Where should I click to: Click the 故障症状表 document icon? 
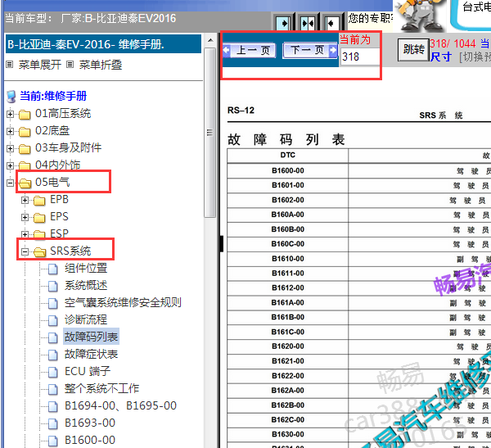click(53, 355)
